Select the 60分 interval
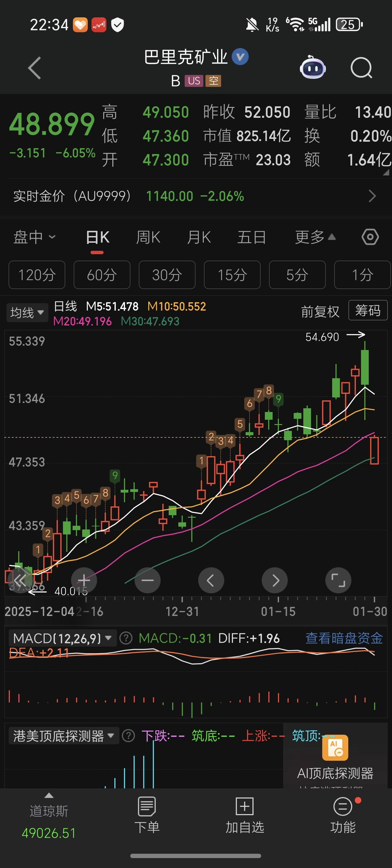Viewport: 392px width, 868px height. point(102,275)
